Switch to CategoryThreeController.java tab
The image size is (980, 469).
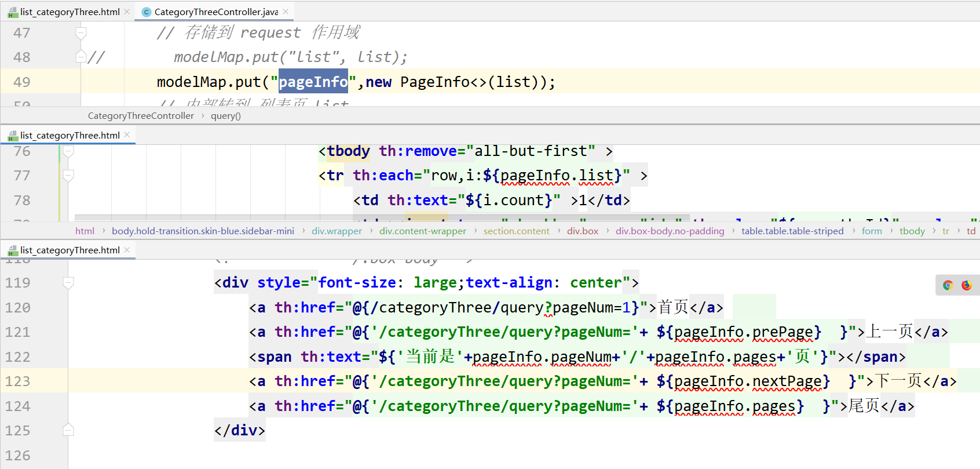(x=215, y=12)
